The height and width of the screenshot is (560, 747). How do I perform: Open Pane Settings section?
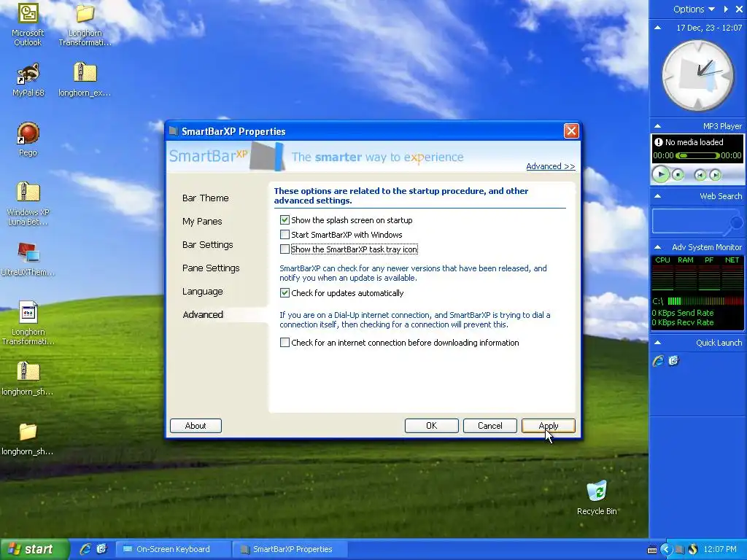coord(211,268)
